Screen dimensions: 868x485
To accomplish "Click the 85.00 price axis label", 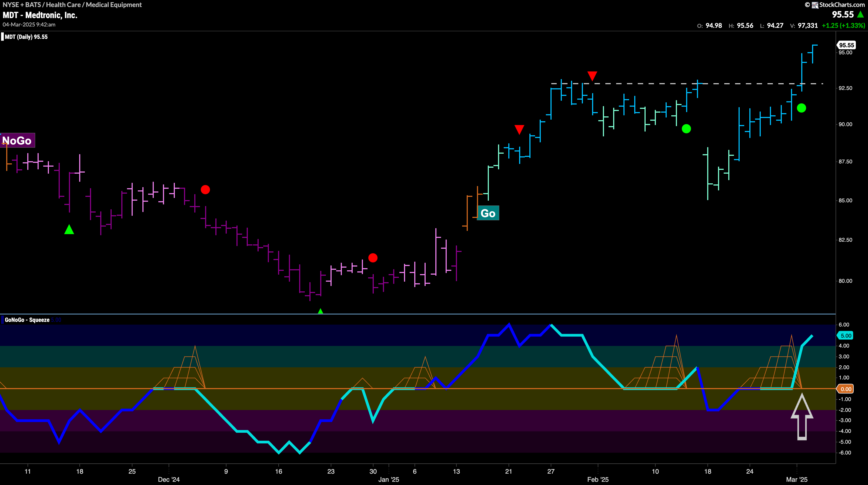I will coord(845,200).
